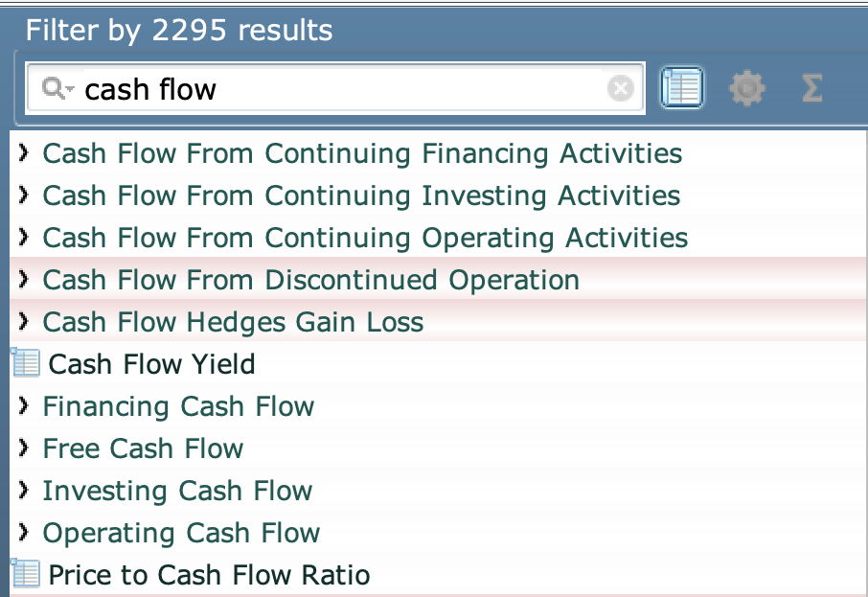Click the table icon beside Cash Flow Yield
The width and height of the screenshot is (868, 597).
point(26,364)
